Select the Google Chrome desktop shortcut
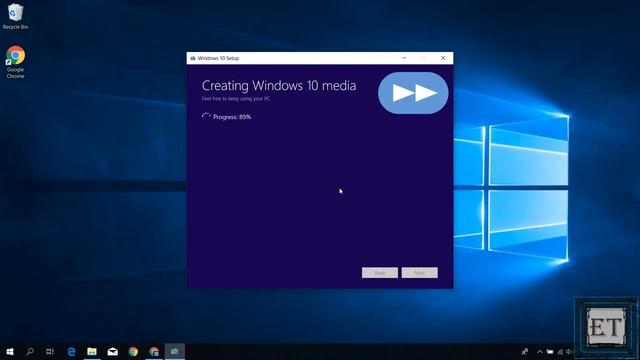Screen dimensions: 640x360 (16, 62)
